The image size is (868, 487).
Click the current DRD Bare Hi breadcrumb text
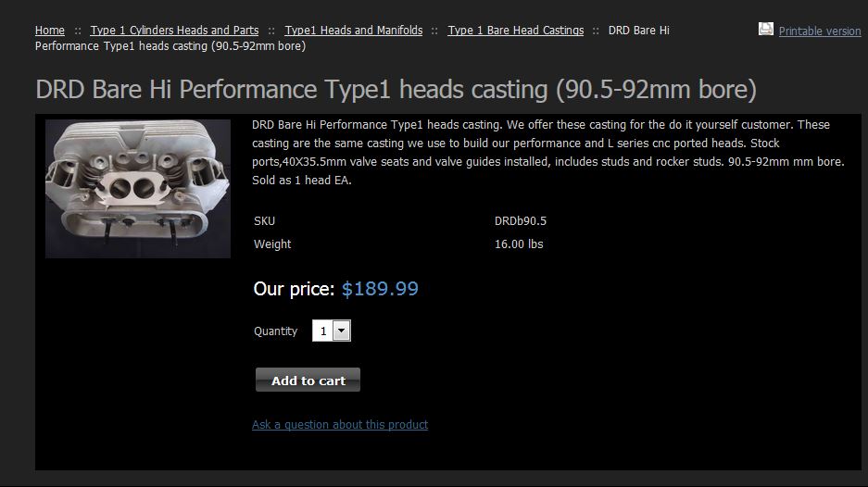pyautogui.click(x=638, y=31)
